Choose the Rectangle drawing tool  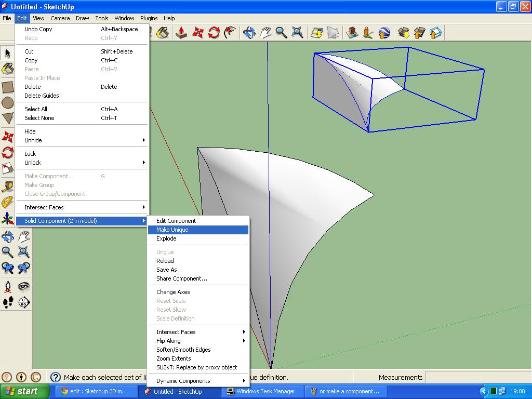(7, 87)
